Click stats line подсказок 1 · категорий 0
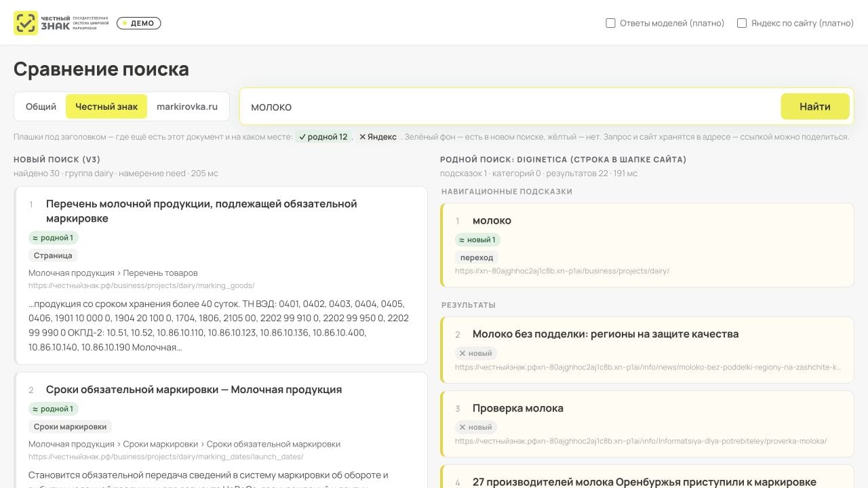 539,174
